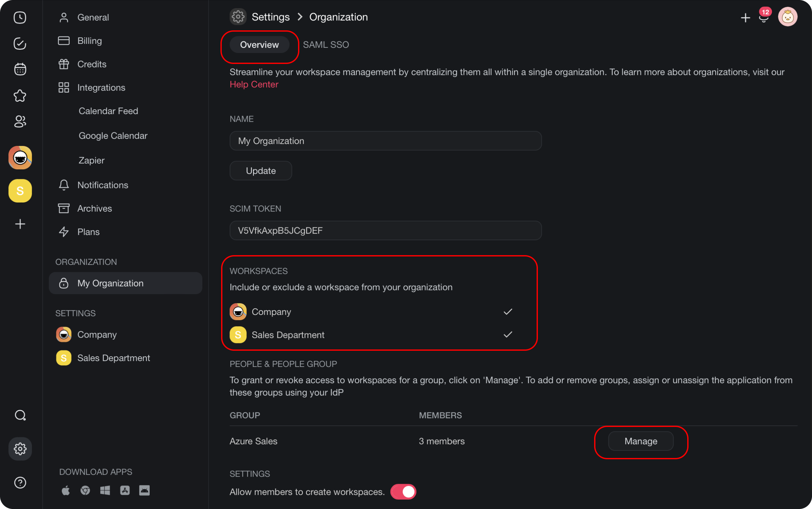
Task: Switch to the SAML SSO tab
Action: pyautogui.click(x=326, y=45)
